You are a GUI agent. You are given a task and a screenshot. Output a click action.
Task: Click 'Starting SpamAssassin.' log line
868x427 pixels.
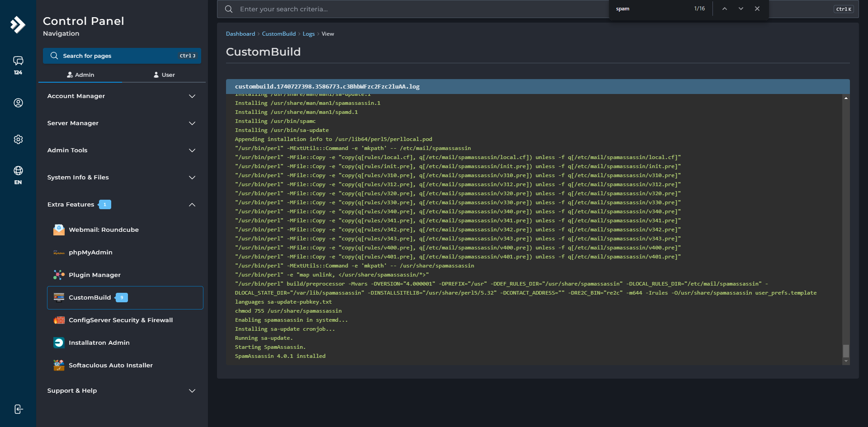pos(270,347)
